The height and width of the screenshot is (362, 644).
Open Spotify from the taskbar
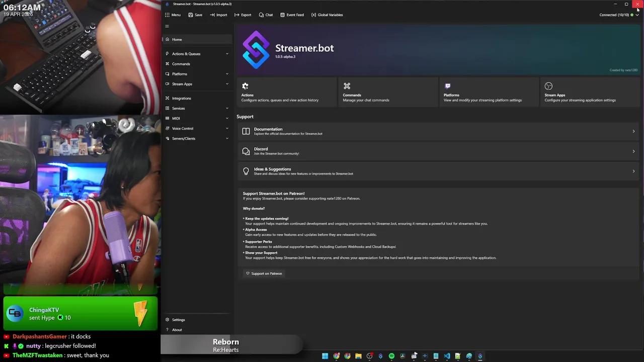391,356
